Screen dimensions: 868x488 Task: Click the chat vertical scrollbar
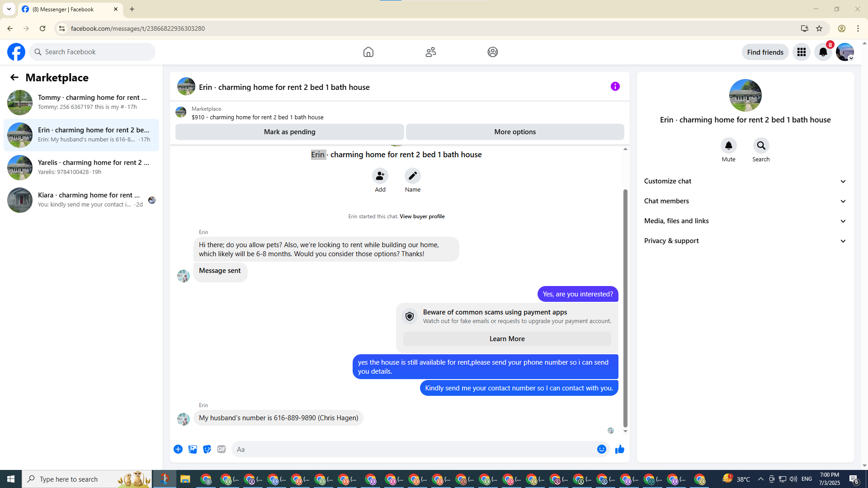pos(625,307)
